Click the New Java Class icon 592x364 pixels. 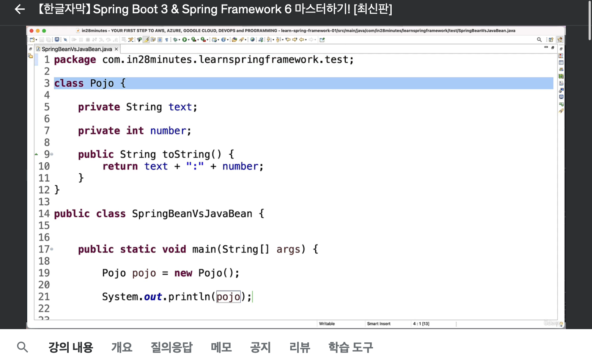pyautogui.click(x=224, y=39)
